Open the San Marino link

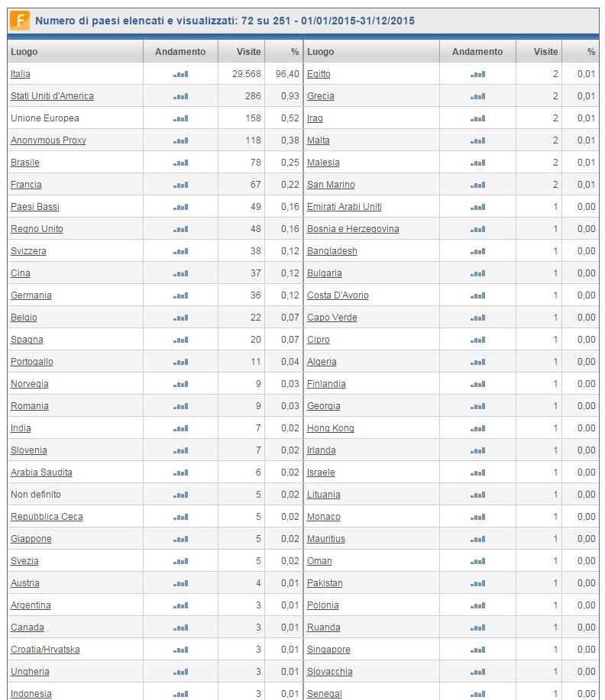point(331,185)
